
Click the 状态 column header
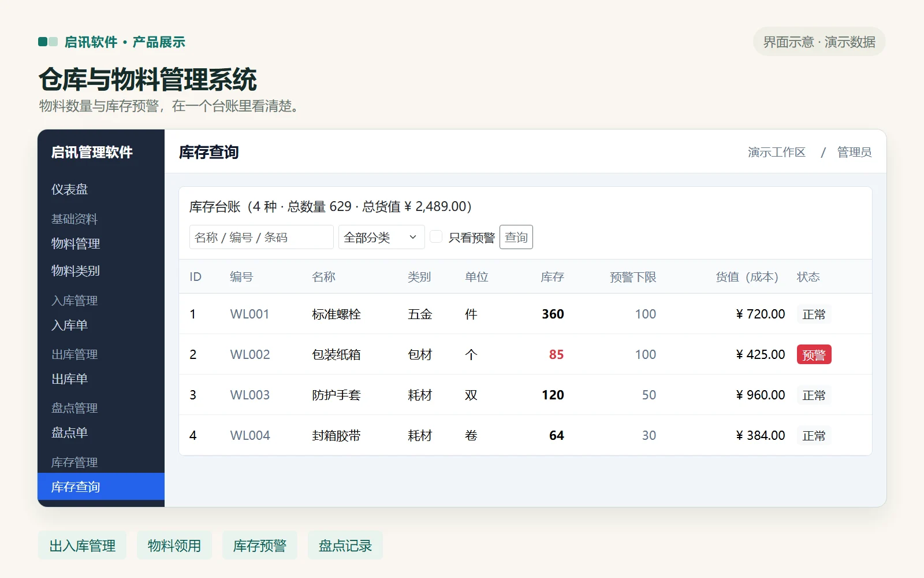pos(808,277)
